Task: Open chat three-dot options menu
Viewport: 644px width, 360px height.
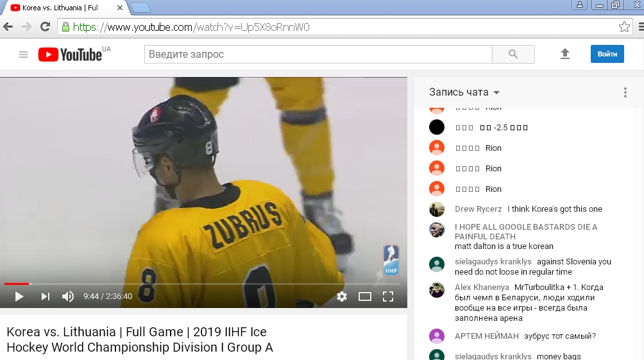Action: pyautogui.click(x=625, y=92)
